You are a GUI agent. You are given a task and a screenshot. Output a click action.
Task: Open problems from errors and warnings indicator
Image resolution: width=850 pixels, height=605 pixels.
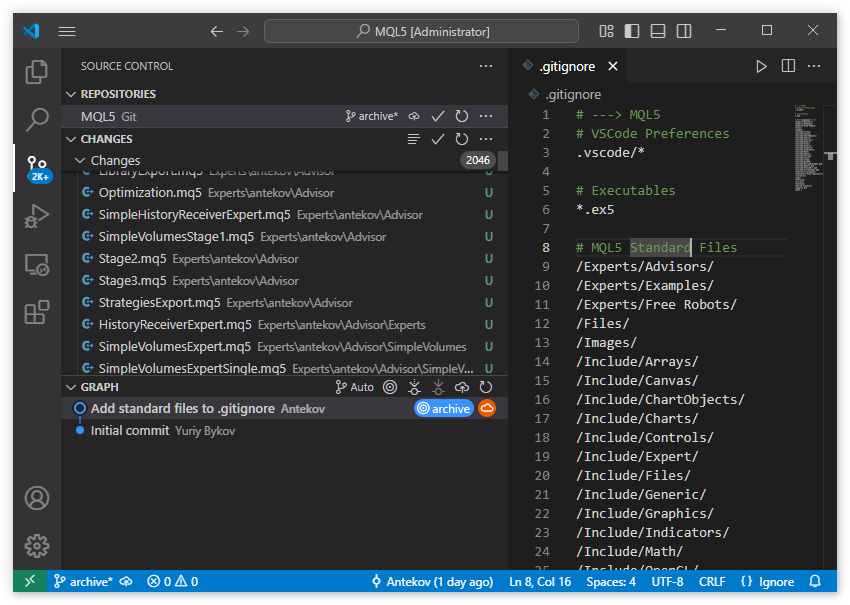172,581
